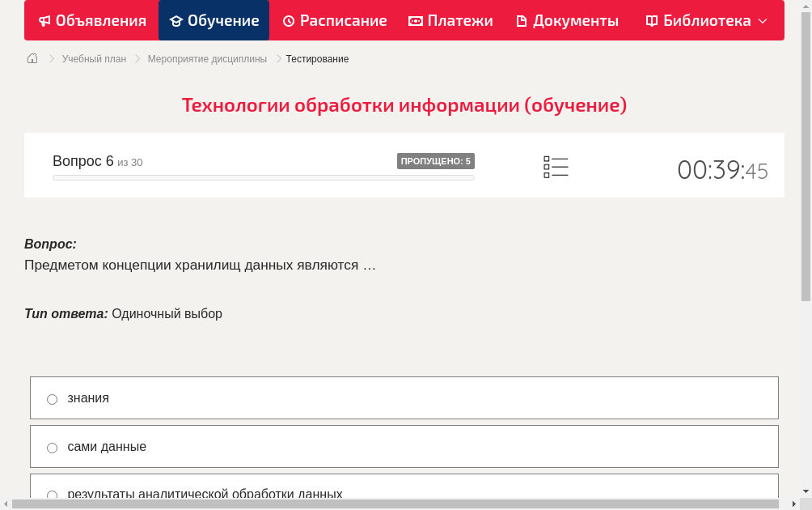Image resolution: width=812 pixels, height=510 pixels.
Task: Click the ПРОПУЩЕНО: 5 badge
Action: pyautogui.click(x=437, y=160)
